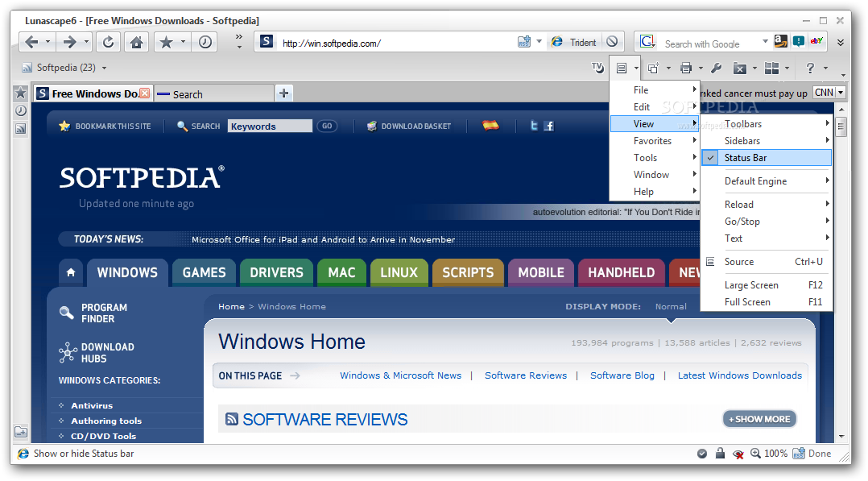
Task: Open the GAMES category tab
Action: click(x=204, y=272)
